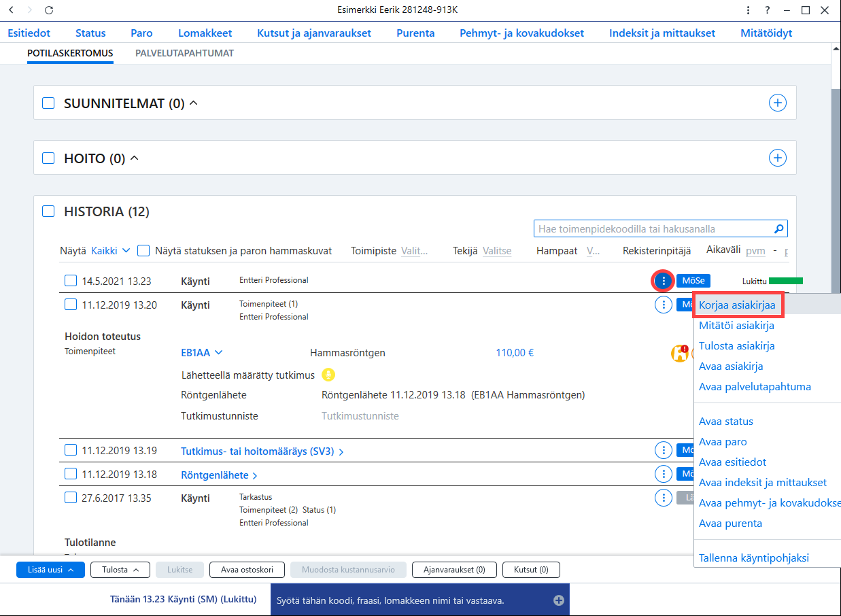The width and height of the screenshot is (841, 616).
Task: Tick the SUUNNITELMAT section checkbox
Action: tap(48, 103)
